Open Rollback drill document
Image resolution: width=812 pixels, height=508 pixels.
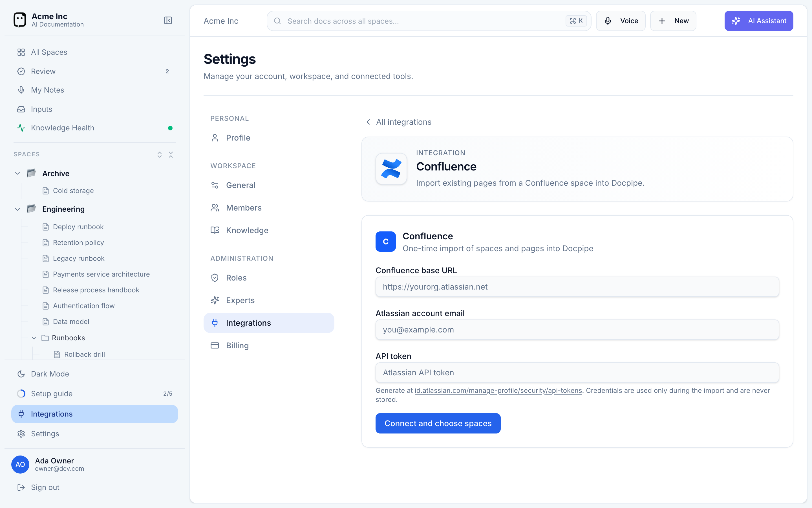[x=85, y=354]
